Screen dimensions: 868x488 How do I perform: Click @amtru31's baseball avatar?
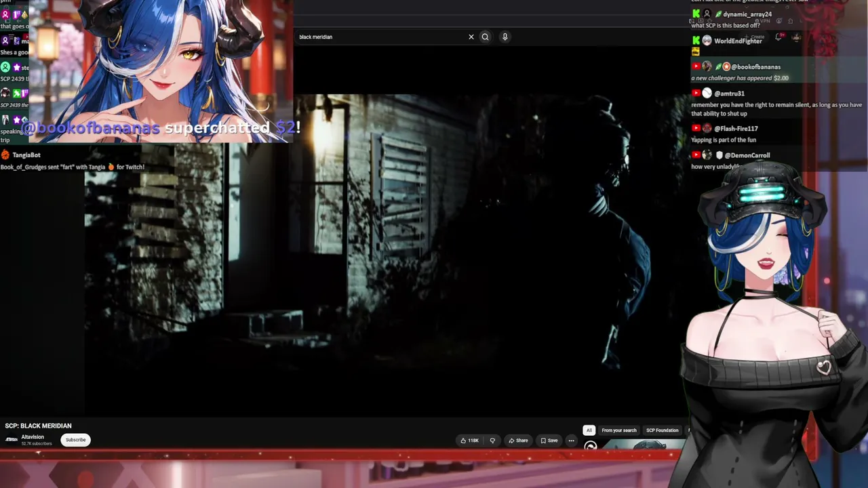pyautogui.click(x=707, y=93)
